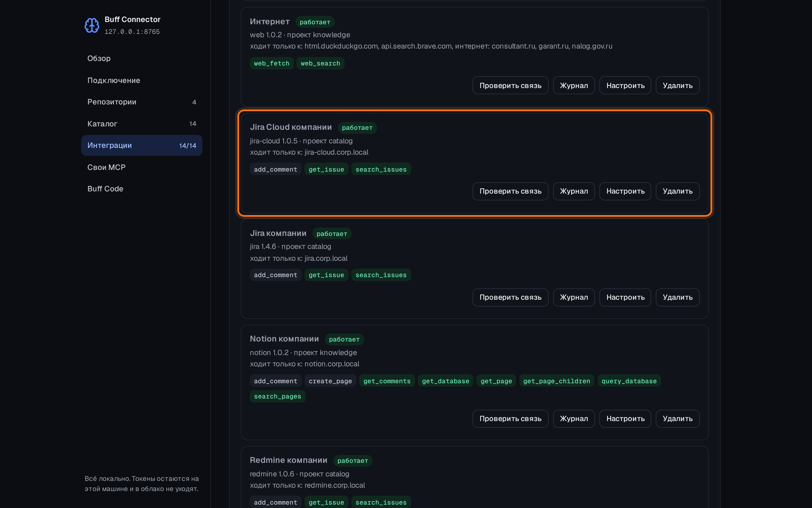Click the text 'ходит только к: notion.corp.local'
The image size is (812, 508).
coord(304,364)
